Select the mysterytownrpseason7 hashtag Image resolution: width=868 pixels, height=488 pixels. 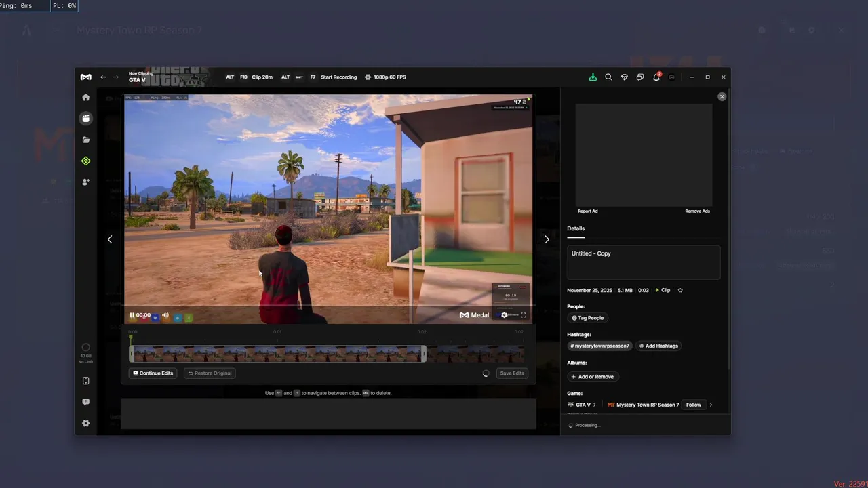click(600, 346)
